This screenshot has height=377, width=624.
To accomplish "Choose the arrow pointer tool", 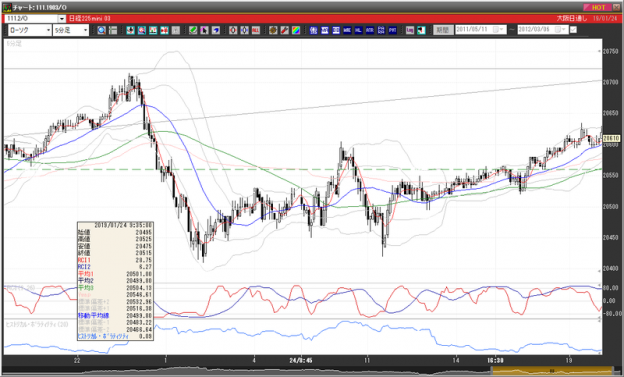I will 204,30.
